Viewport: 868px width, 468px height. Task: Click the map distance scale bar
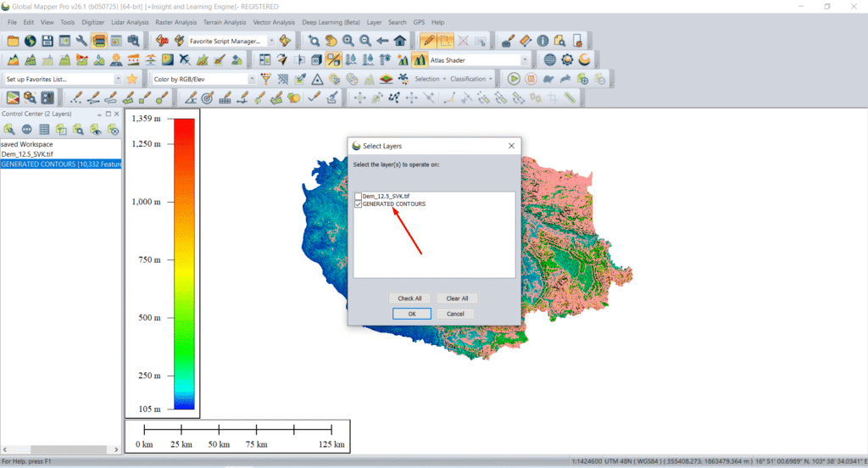[x=238, y=436]
